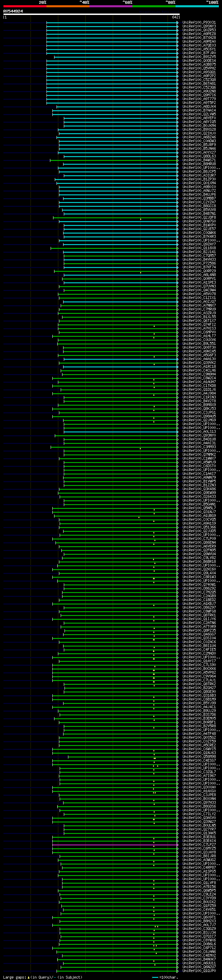
Task: Select hit label UniRef100_Q8DL63
Action: 199,156
